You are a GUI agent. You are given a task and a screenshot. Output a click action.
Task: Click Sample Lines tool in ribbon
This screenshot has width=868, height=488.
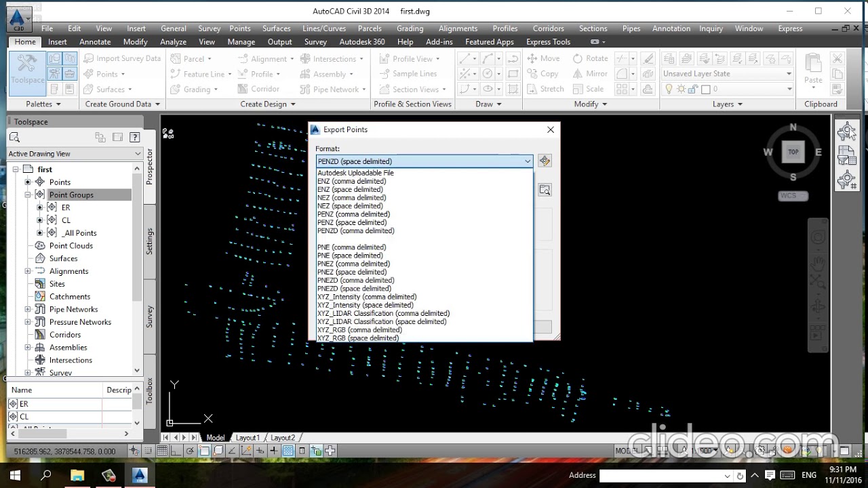[x=407, y=74]
